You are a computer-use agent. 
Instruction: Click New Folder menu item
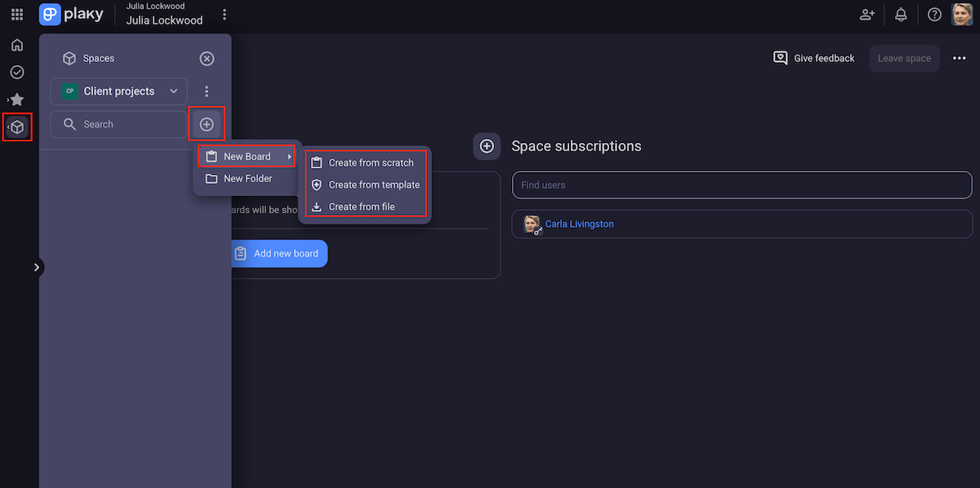247,178
